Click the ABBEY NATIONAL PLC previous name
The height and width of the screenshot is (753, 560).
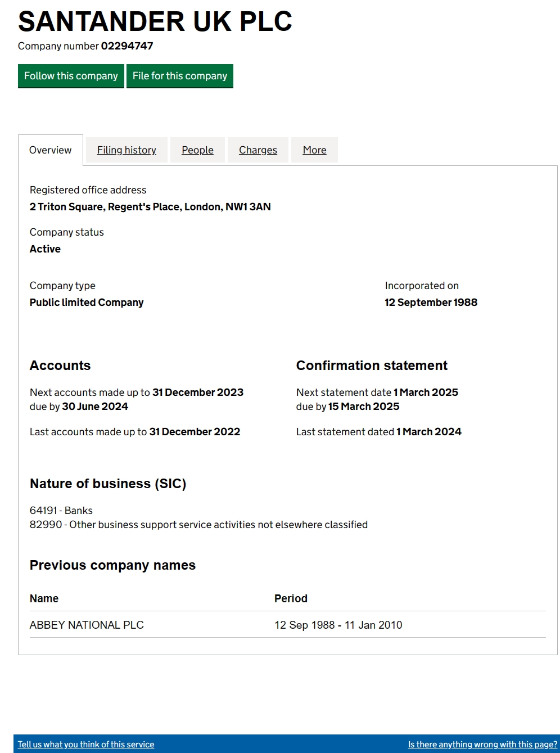[87, 625]
